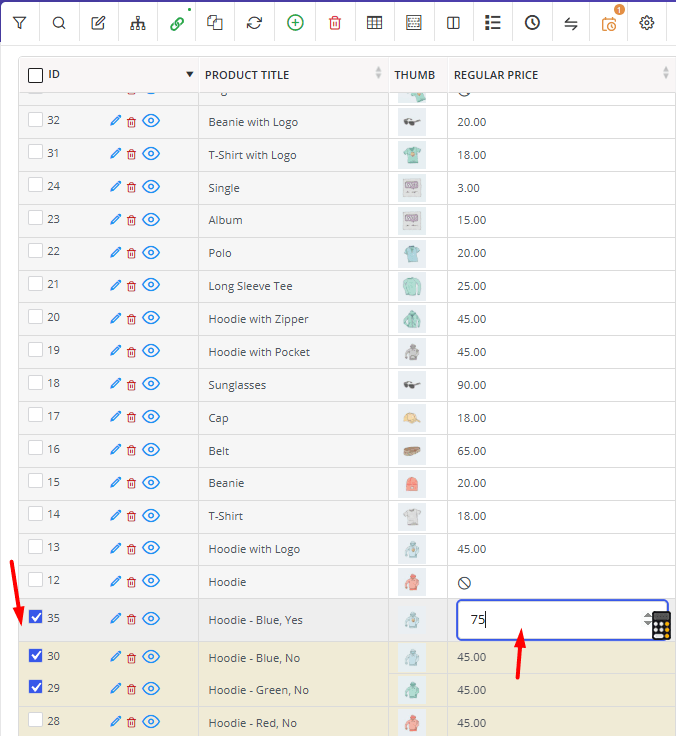Click the duplicate products icon

point(215,23)
